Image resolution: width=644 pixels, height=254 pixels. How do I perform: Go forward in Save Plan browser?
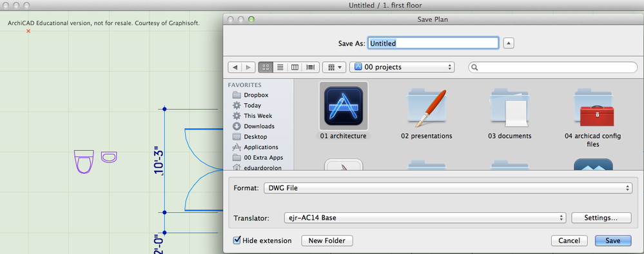(x=248, y=67)
